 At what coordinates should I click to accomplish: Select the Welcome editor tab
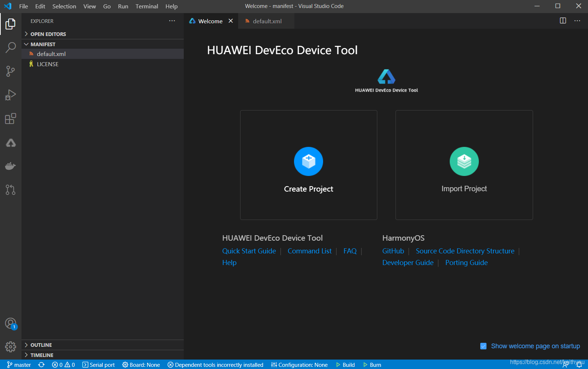(210, 21)
